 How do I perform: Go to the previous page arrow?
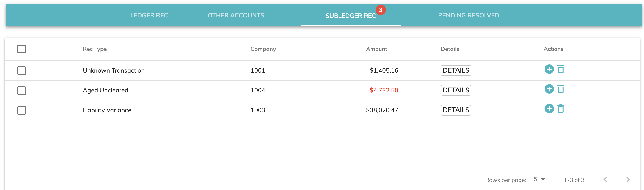tap(605, 180)
